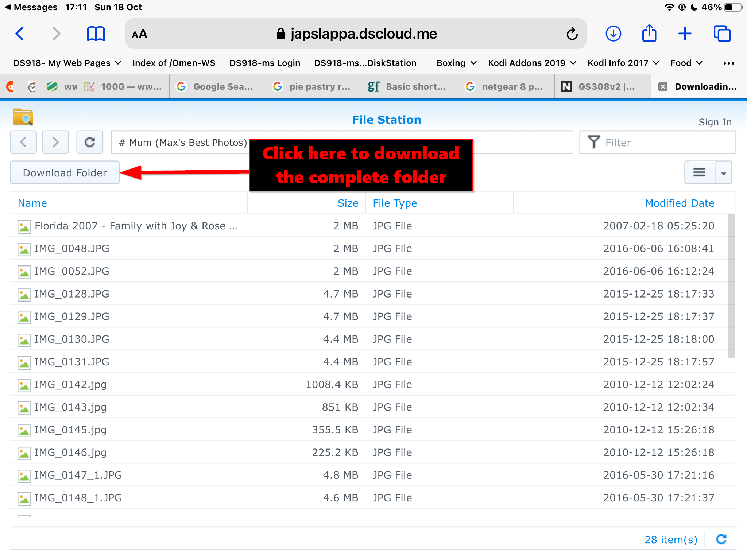Switch to the GS308v2 tab
747x560 pixels.
603,87
